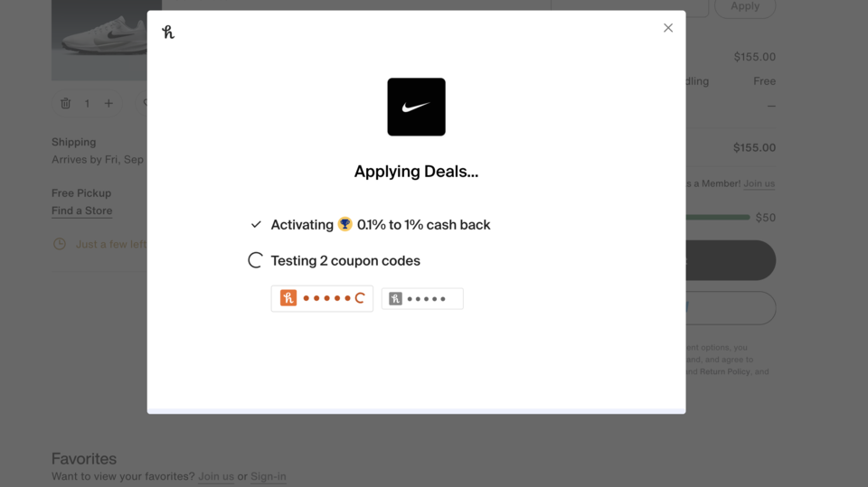The height and width of the screenshot is (487, 868).
Task: Click Join us link in the member message
Action: 759,183
